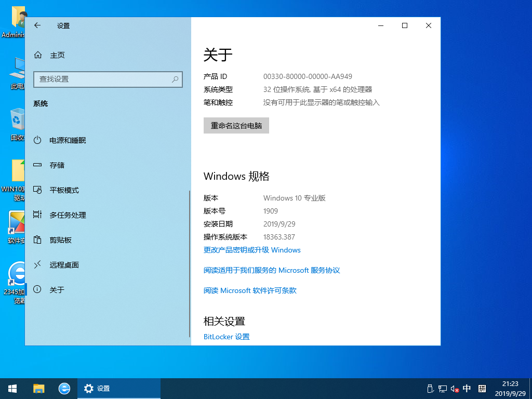Image resolution: width=532 pixels, height=399 pixels.
Task: Open 平板模式 tablet mode settings icon
Action: click(x=37, y=190)
